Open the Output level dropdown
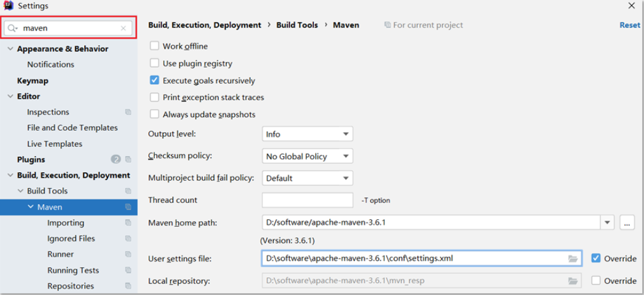This screenshot has width=644, height=295. click(307, 134)
